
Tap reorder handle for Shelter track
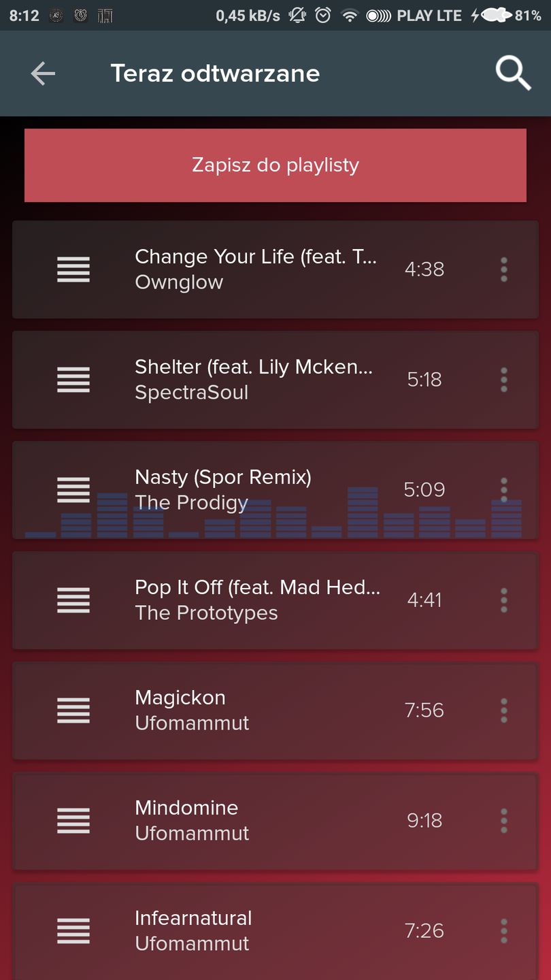pyautogui.click(x=73, y=380)
